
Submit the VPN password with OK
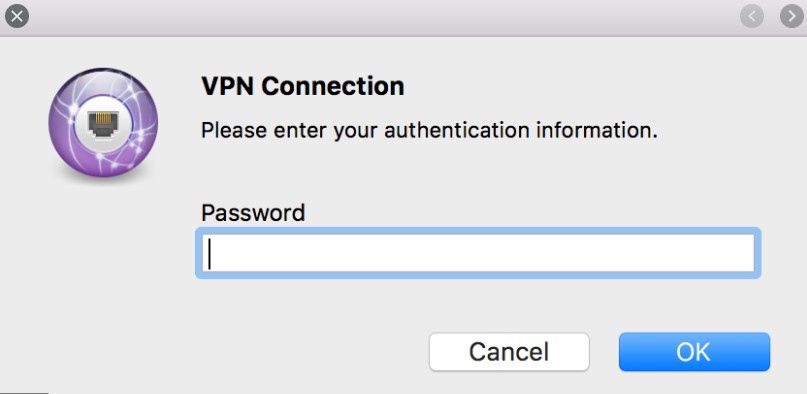tap(694, 352)
